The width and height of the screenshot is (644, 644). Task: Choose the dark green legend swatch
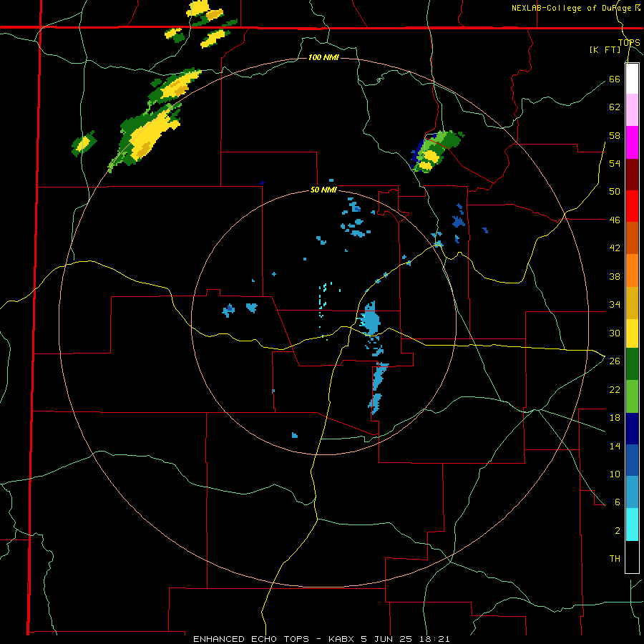[x=632, y=364]
